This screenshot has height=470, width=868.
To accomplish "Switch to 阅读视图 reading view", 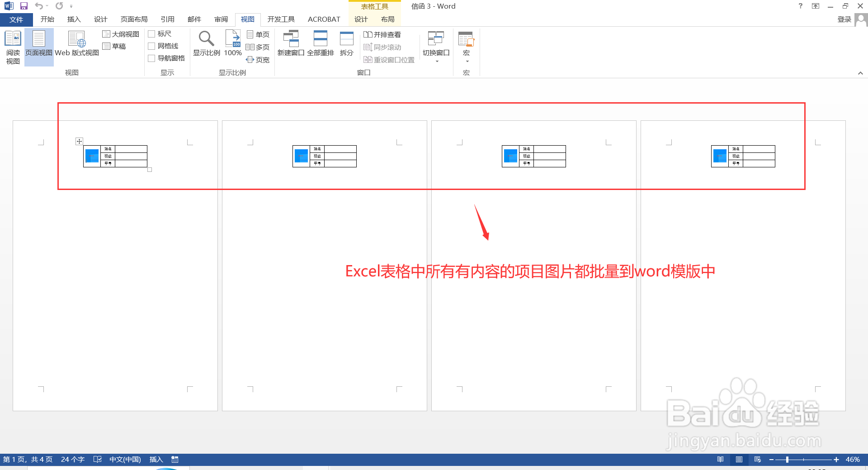I will (x=13, y=45).
